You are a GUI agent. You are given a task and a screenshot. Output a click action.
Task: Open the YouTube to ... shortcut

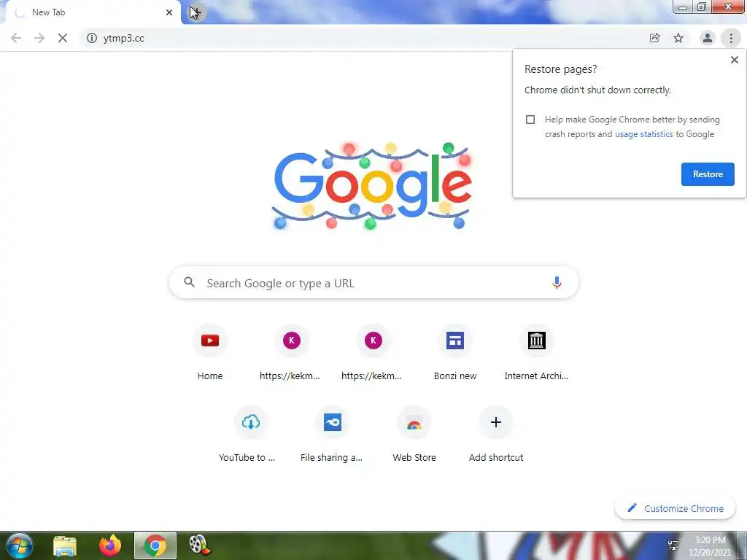[x=251, y=435]
